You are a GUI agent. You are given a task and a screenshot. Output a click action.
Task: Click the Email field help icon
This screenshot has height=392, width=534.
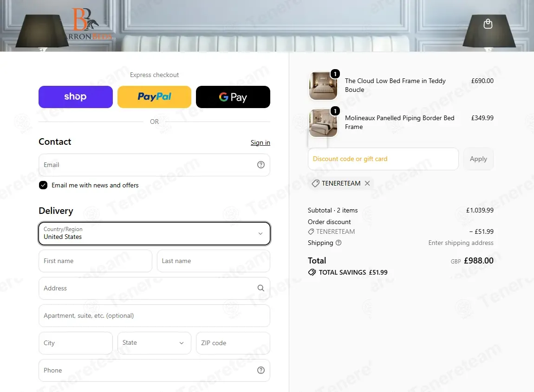tap(261, 165)
